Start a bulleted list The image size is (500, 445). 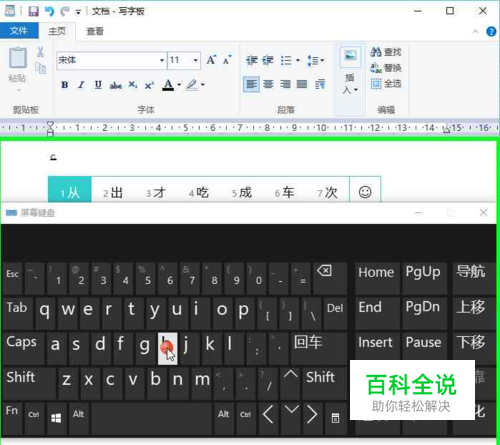[x=286, y=60]
